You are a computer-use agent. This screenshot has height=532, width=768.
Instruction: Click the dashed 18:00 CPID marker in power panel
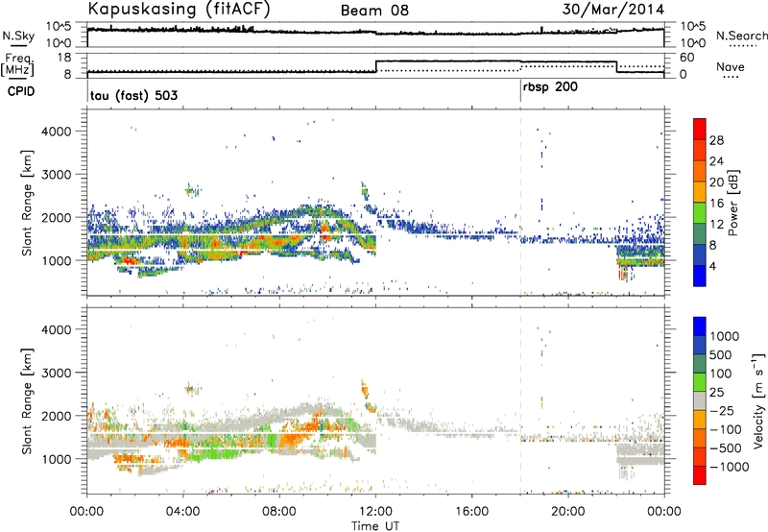[520, 203]
